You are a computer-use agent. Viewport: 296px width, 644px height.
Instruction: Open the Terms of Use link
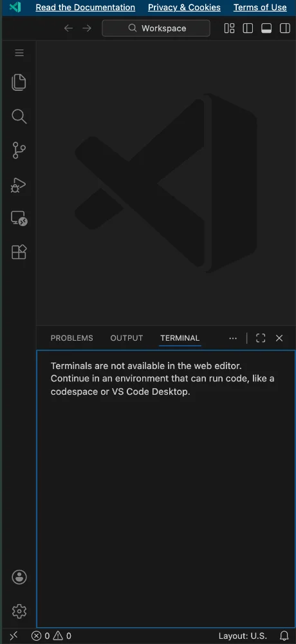260,7
